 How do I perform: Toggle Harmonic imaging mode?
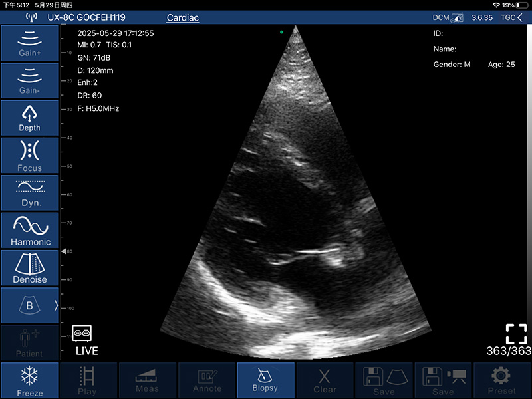29,230
